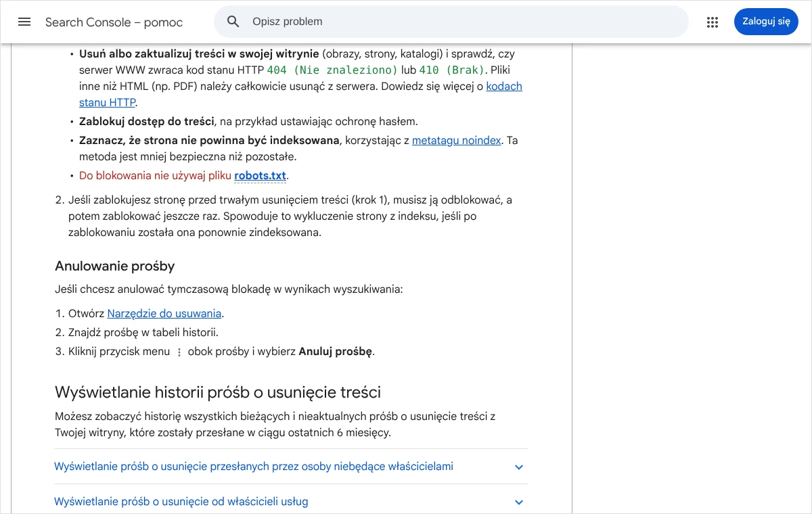Open the Narzędzie do usuwania link
The height and width of the screenshot is (514, 812).
point(164,314)
